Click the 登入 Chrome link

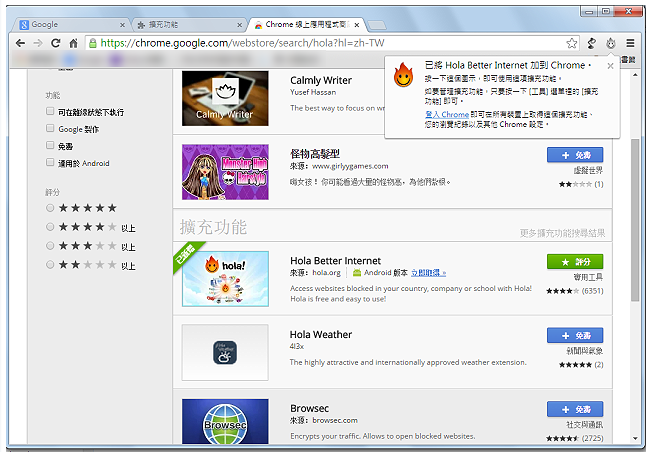coord(447,114)
